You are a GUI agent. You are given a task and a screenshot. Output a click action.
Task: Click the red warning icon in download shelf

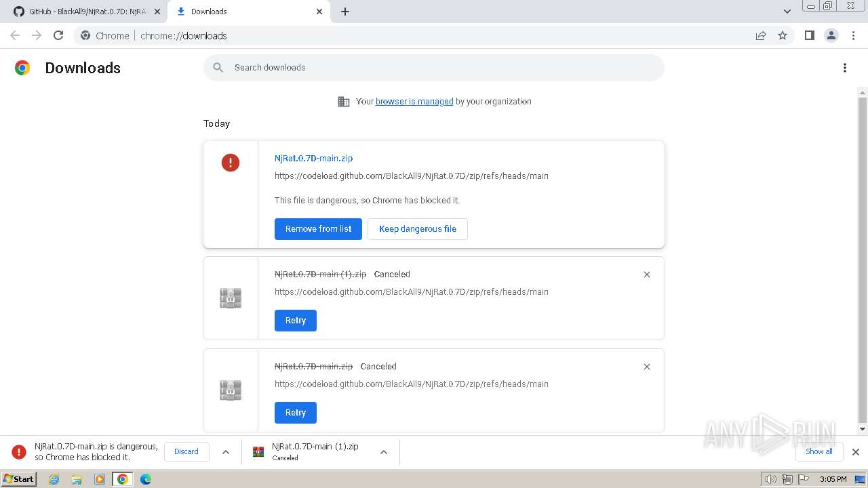19,452
